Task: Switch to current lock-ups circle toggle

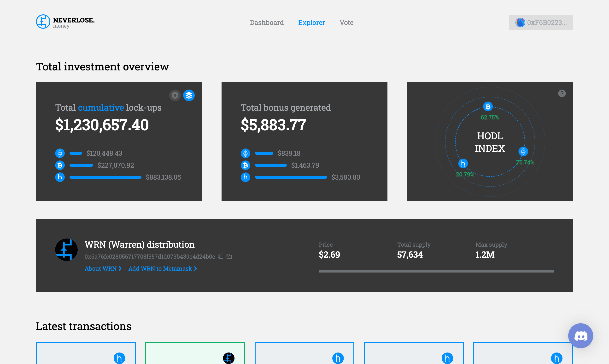Action: point(175,95)
